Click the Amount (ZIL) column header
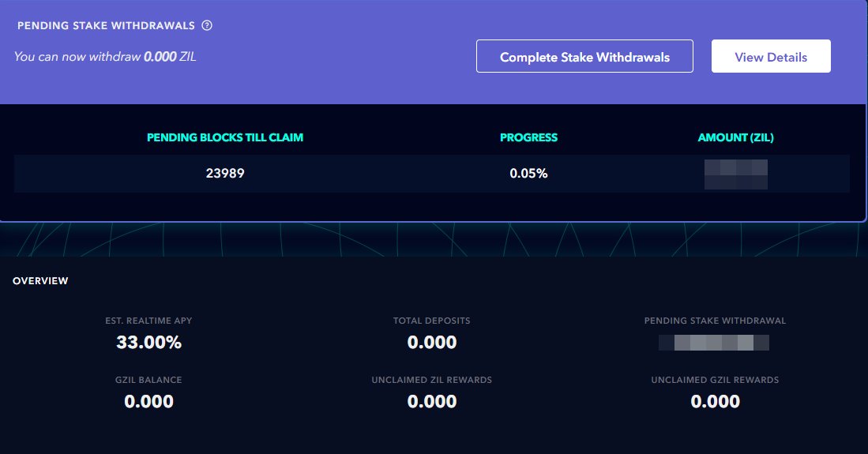 735,137
